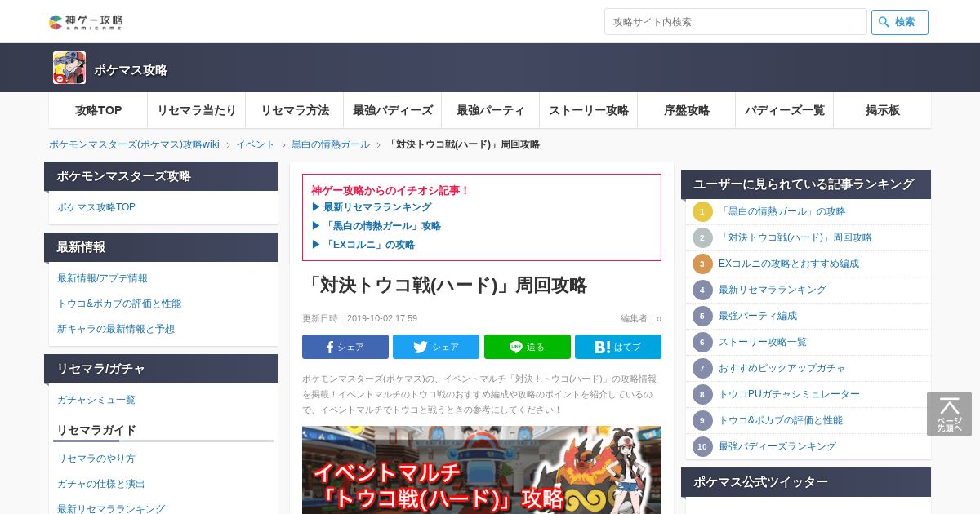Image resolution: width=980 pixels, height=514 pixels.
Task: Open ranking 4 最新リセマラランキング
Action: (773, 290)
